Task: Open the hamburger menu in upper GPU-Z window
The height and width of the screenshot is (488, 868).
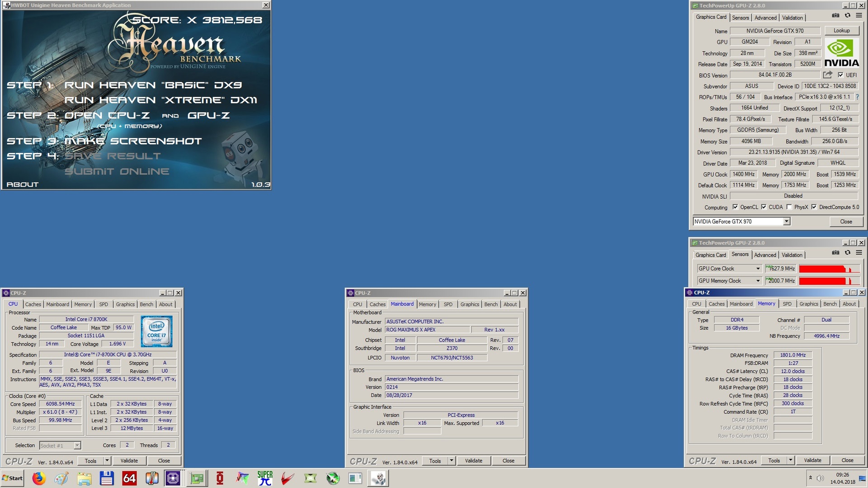Action: coord(859,15)
